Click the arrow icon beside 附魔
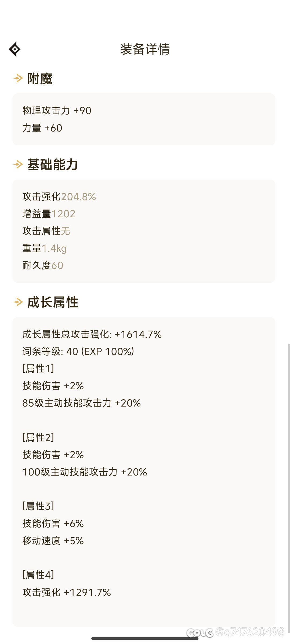This screenshot has height=644, width=290. click(x=18, y=78)
